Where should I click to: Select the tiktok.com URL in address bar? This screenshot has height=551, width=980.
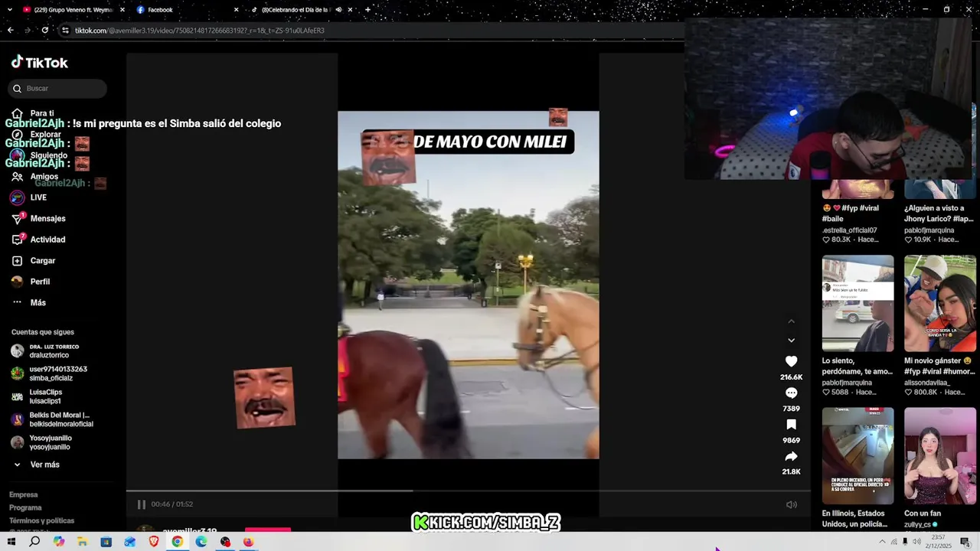pos(199,31)
